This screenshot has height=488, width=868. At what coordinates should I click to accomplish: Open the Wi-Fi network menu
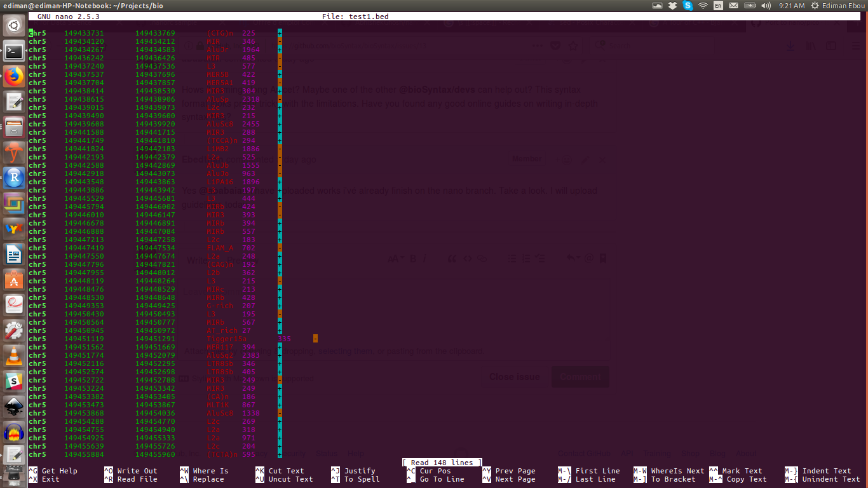[703, 6]
